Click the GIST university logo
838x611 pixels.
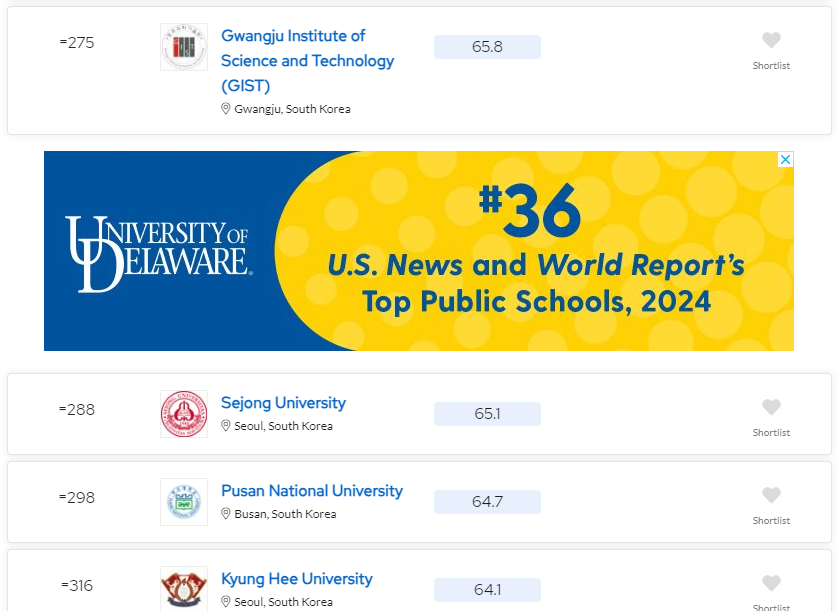point(184,47)
